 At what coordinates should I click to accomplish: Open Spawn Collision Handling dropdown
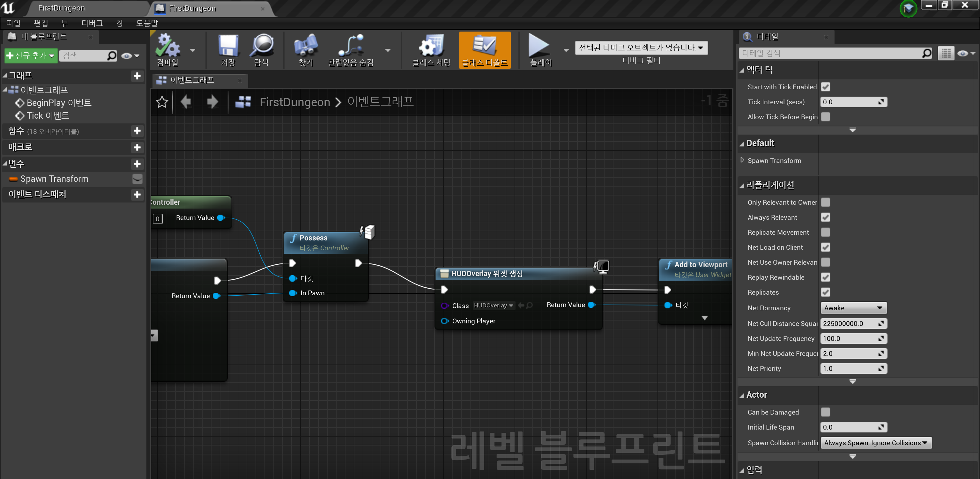click(875, 442)
